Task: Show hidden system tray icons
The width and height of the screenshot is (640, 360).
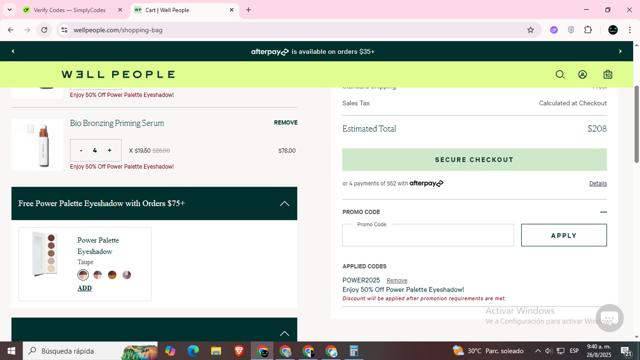Action: (x=538, y=351)
